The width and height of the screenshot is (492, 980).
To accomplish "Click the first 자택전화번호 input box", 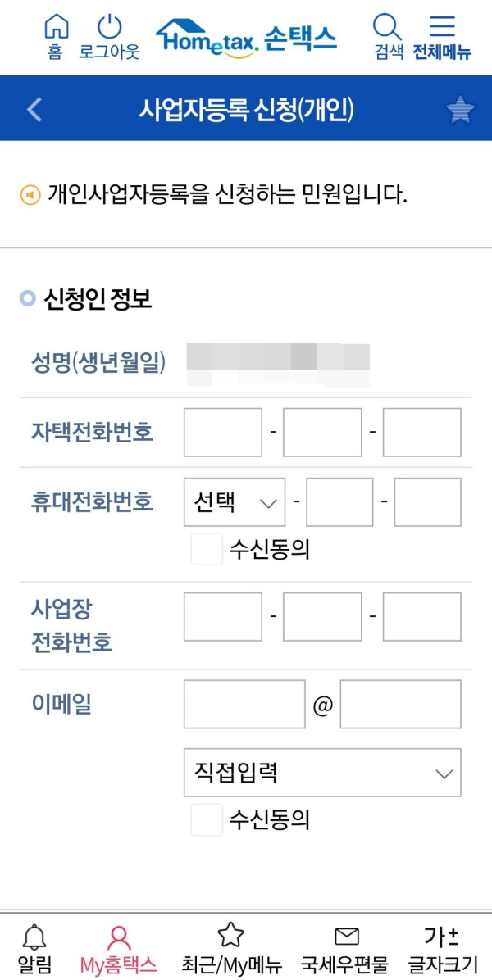I will pyautogui.click(x=222, y=432).
